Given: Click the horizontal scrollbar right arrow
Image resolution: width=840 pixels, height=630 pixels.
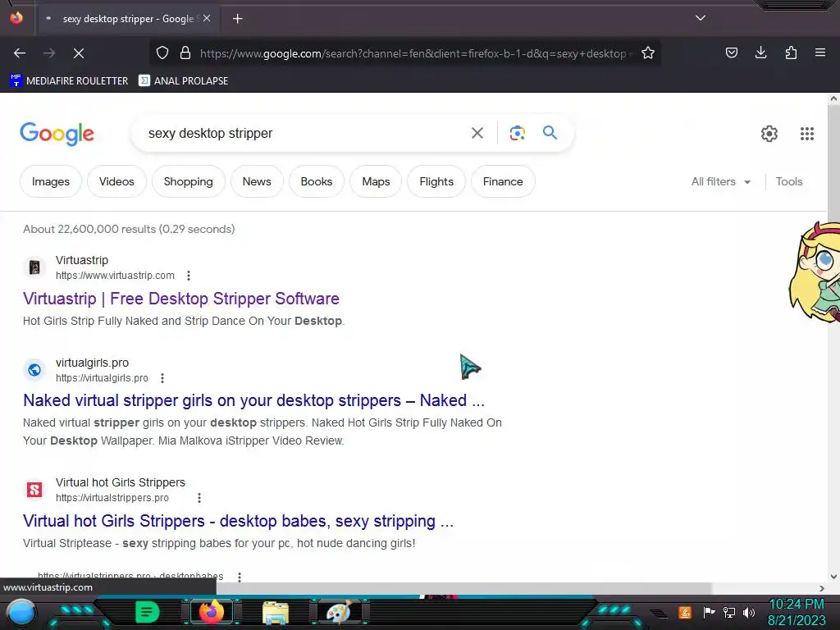Looking at the screenshot, I should pyautogui.click(x=822, y=588).
